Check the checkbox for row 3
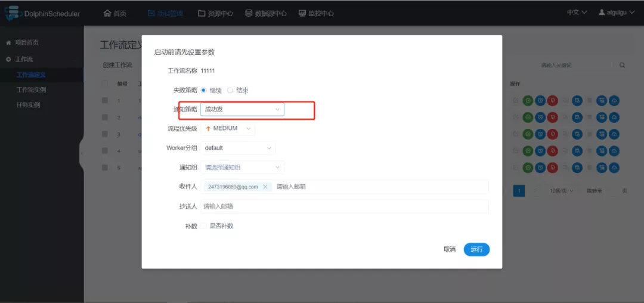Screen dimensions: 644x303 [x=105, y=134]
